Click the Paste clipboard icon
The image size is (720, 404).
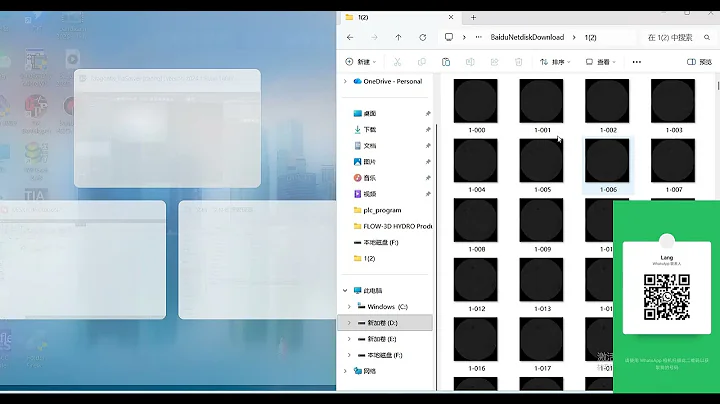point(446,62)
